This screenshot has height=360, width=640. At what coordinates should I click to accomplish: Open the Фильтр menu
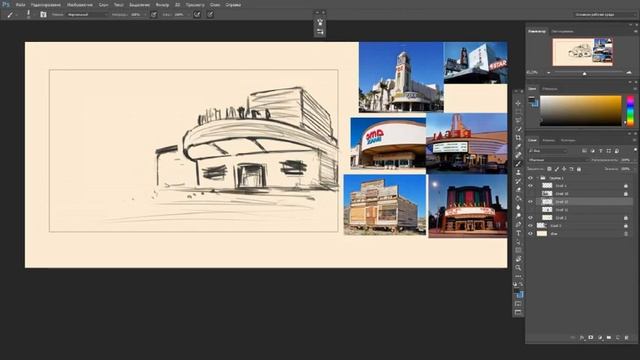(162, 5)
